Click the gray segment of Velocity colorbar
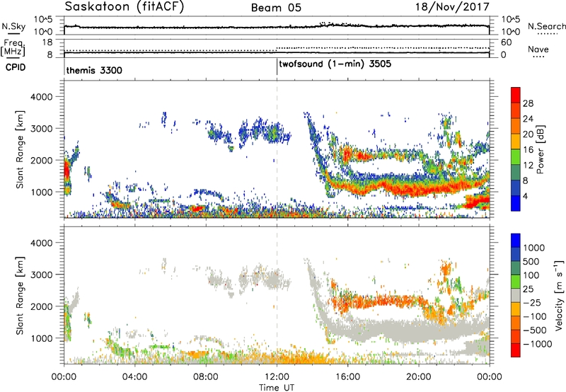Viewport: 566px width, 392px height. 516,295
